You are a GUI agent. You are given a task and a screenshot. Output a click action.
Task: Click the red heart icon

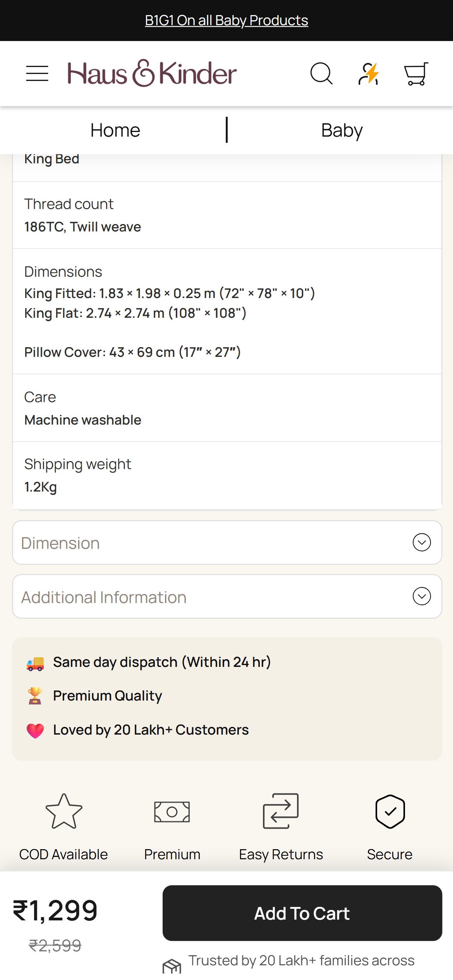tap(35, 731)
